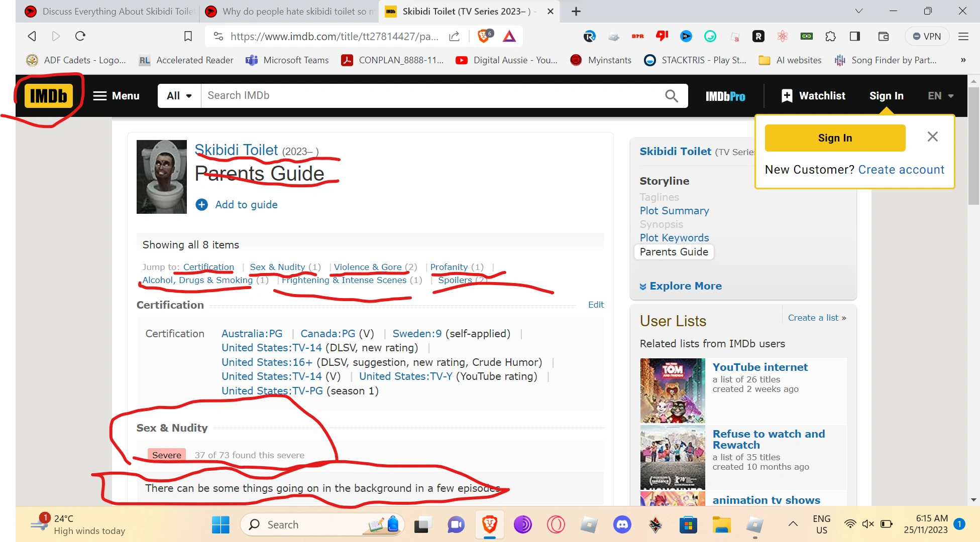
Task: Toggle the browser sidebar panel icon
Action: pos(855,36)
